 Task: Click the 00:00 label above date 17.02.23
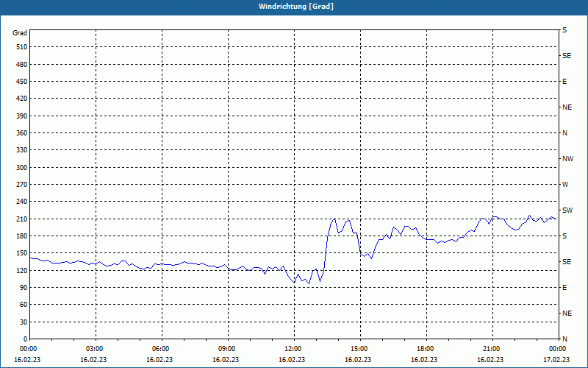click(558, 348)
